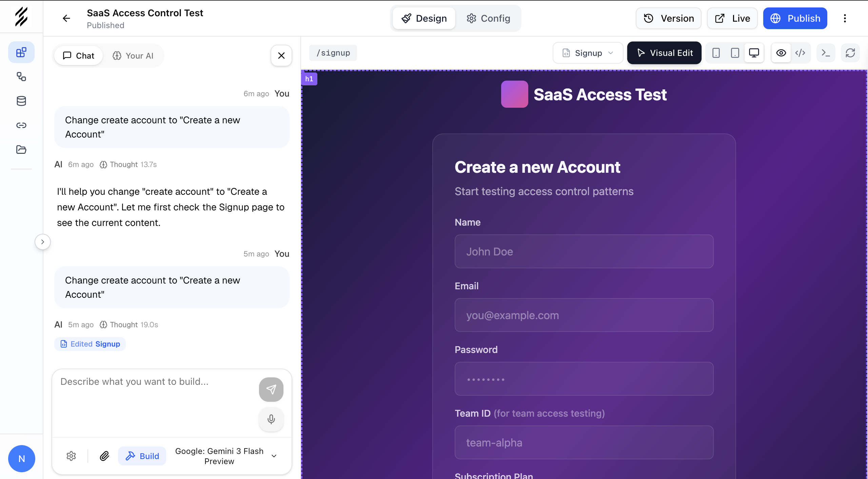This screenshot has height=479, width=868.
Task: Open the files folder panel in sidebar
Action: click(21, 149)
